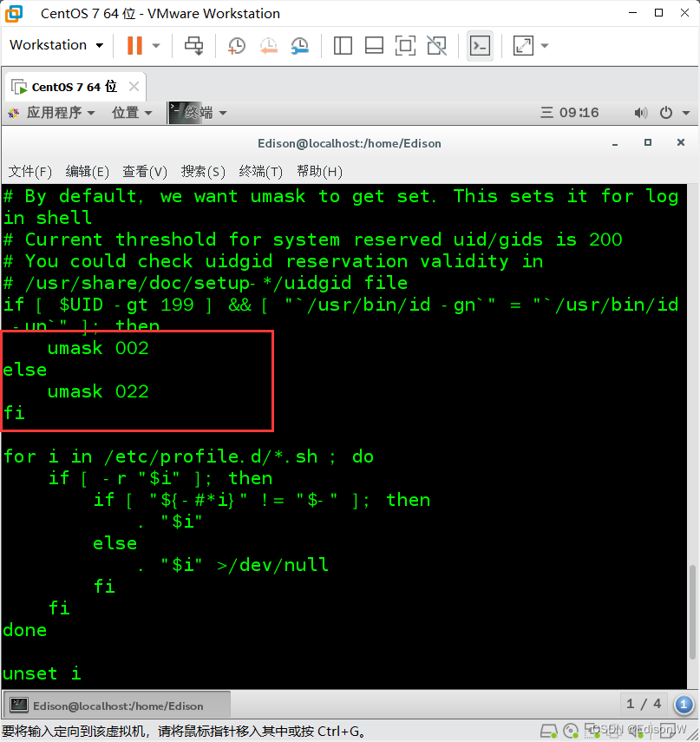Image resolution: width=700 pixels, height=742 pixels.
Task: Click the 'umask 002' line
Action: (98, 348)
